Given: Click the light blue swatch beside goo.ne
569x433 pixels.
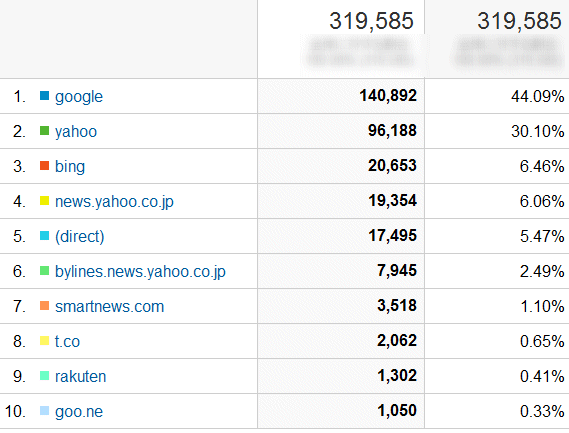Looking at the screenshot, I should (44, 410).
